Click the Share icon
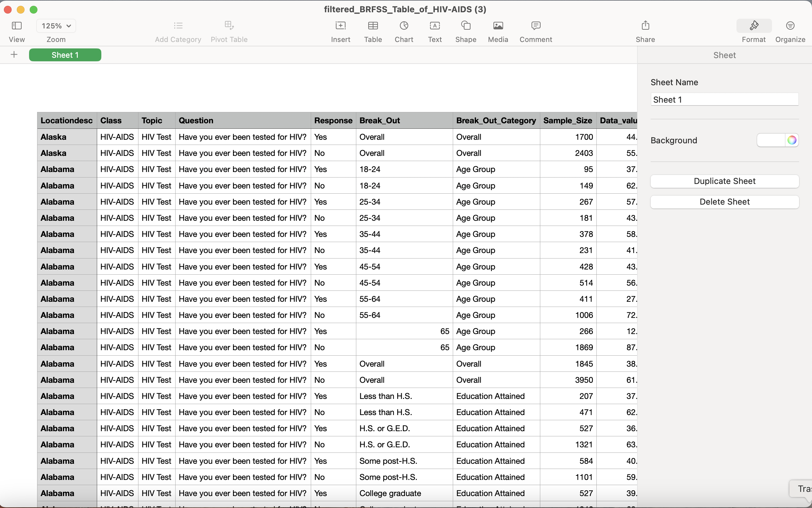The image size is (812, 508). coord(645,26)
